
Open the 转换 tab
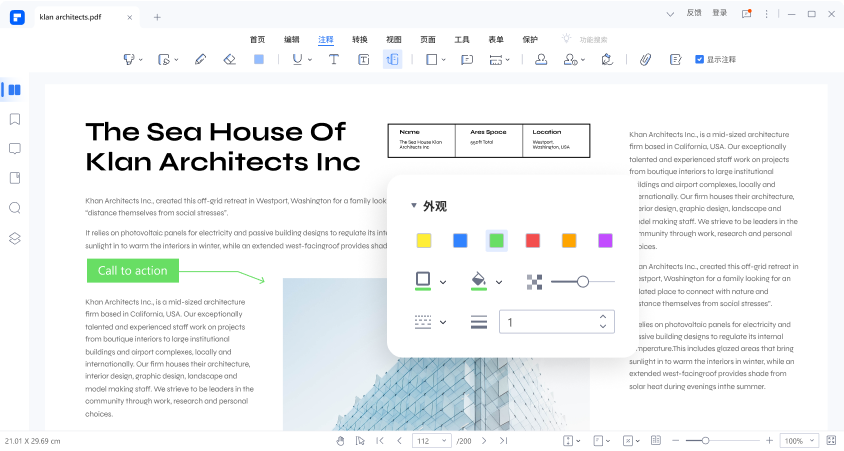pyautogui.click(x=360, y=39)
